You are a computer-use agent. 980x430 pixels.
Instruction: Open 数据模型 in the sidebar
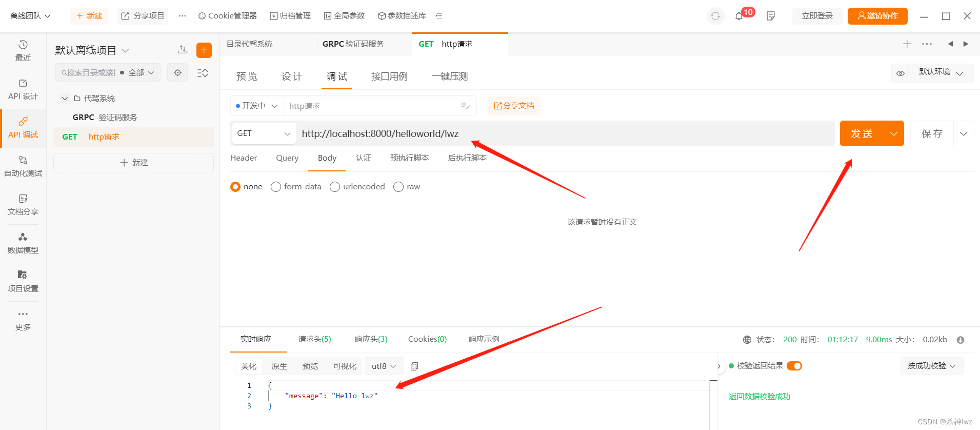click(x=23, y=243)
